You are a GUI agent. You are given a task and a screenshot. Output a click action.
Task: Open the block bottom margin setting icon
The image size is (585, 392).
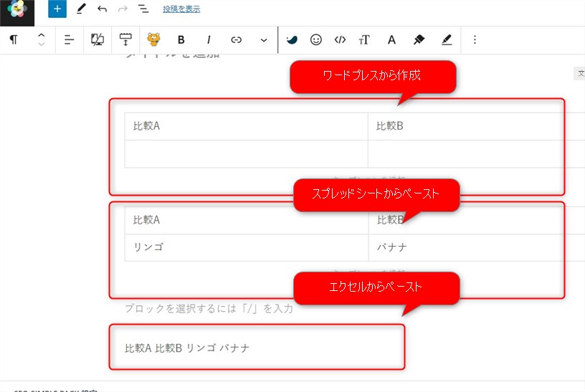(125, 39)
